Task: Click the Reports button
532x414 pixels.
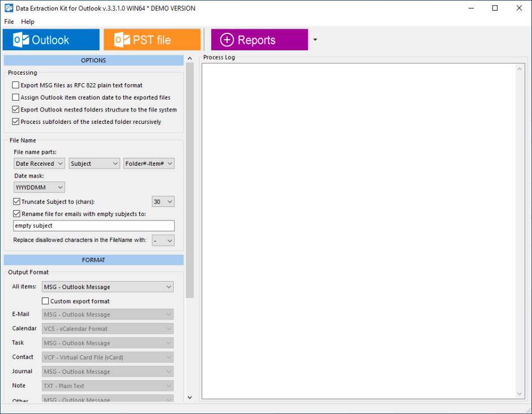Action: pos(260,40)
